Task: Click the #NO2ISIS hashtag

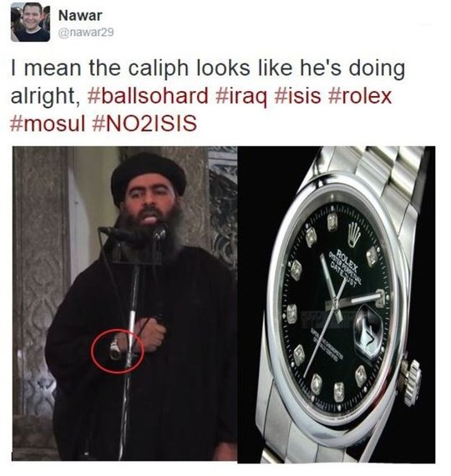Action: pos(144,124)
